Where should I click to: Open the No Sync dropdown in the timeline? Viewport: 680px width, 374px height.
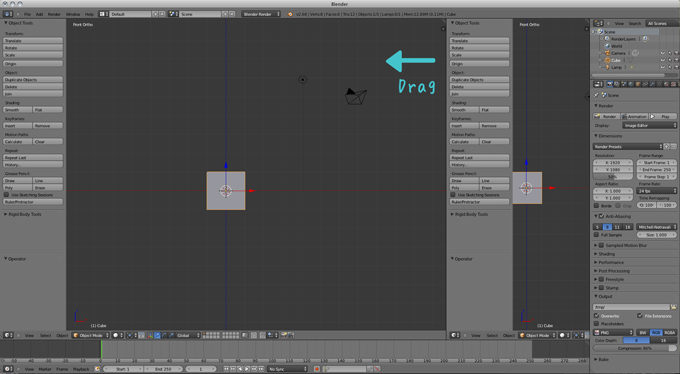tap(287, 369)
